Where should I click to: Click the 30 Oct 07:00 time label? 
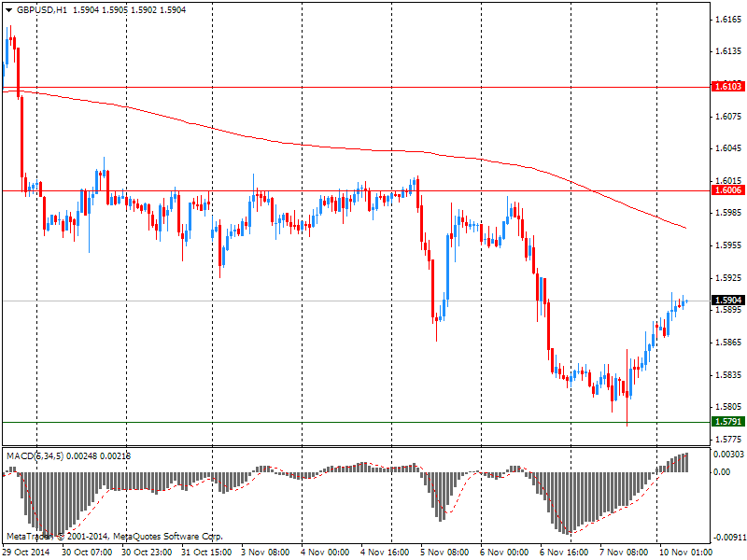point(87,552)
